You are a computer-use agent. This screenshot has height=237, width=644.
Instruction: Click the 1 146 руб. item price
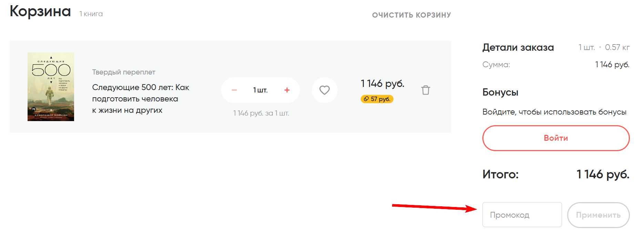[x=382, y=83]
